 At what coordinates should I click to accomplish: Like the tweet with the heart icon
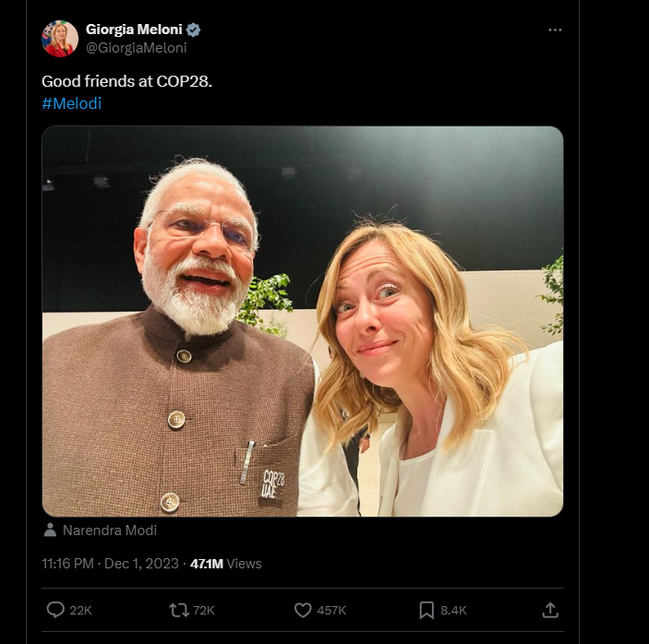pyautogui.click(x=303, y=610)
